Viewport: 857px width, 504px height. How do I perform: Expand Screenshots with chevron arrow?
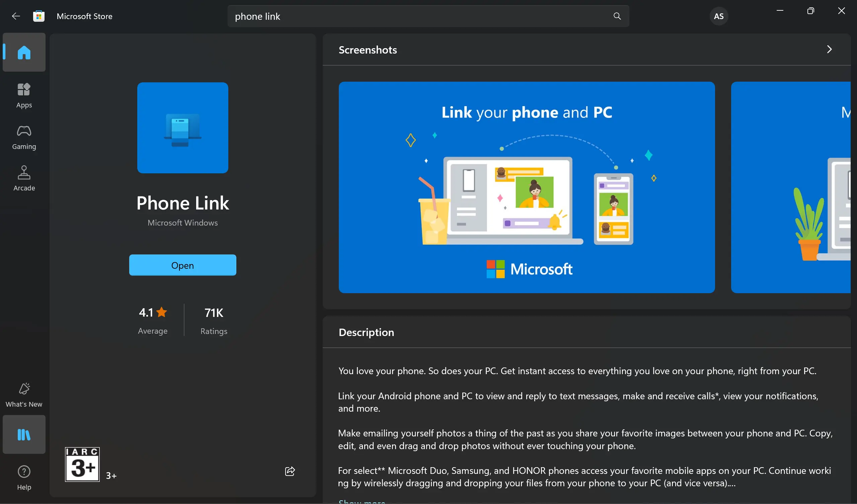point(829,49)
